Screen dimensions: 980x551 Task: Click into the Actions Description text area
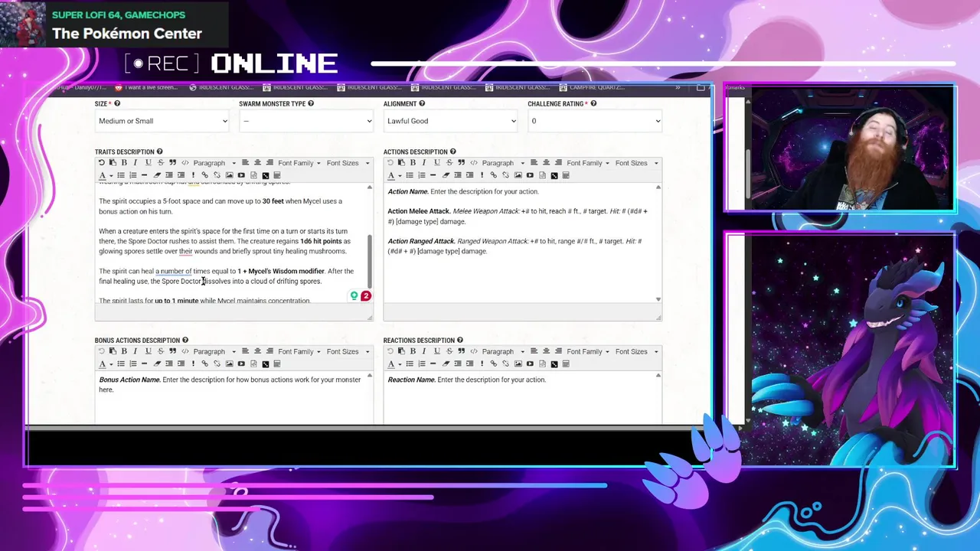point(519,243)
